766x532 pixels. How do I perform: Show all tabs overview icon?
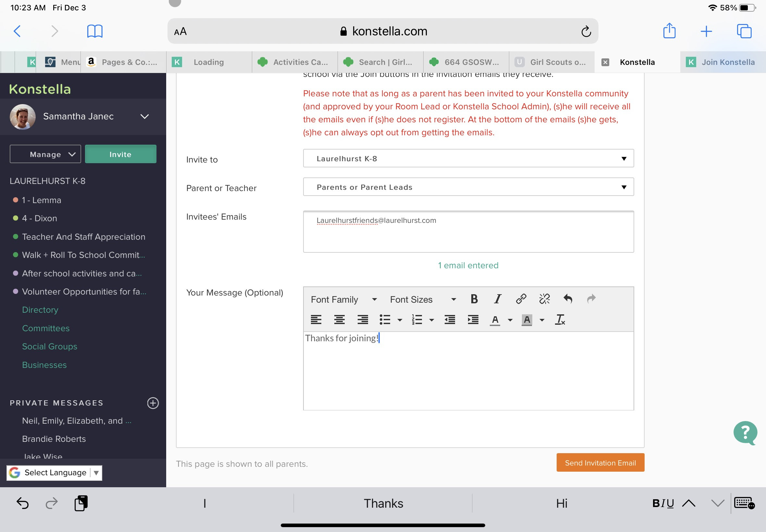tap(744, 31)
